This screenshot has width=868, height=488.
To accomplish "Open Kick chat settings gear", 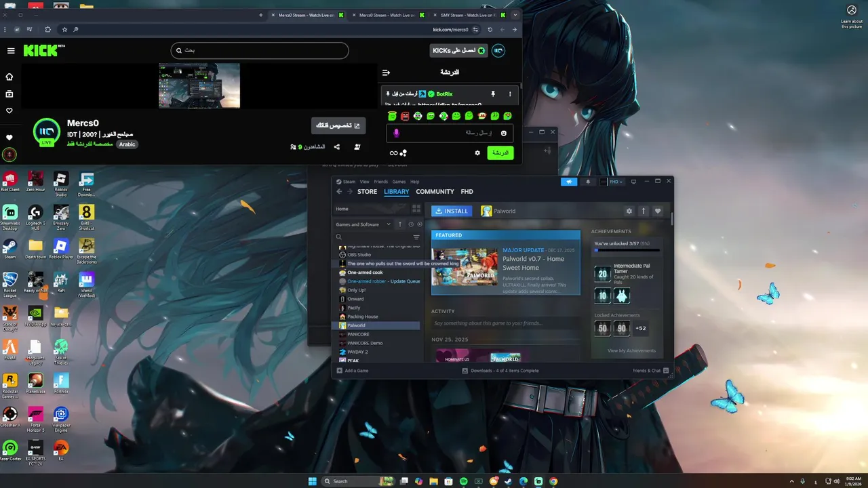I will (477, 153).
